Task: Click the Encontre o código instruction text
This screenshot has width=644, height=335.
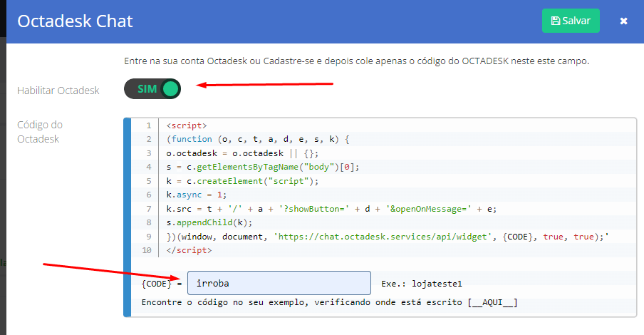Action: (329, 302)
